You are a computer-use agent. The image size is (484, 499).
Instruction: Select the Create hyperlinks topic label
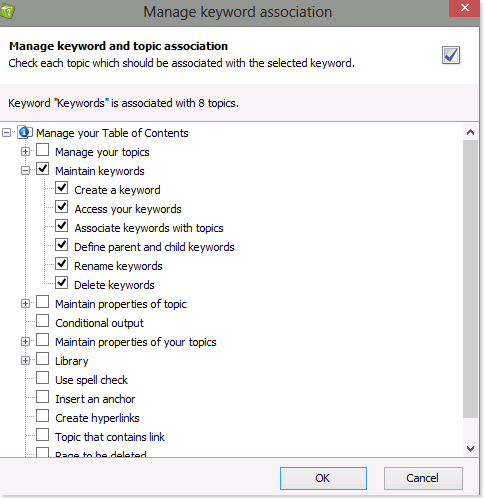click(97, 418)
